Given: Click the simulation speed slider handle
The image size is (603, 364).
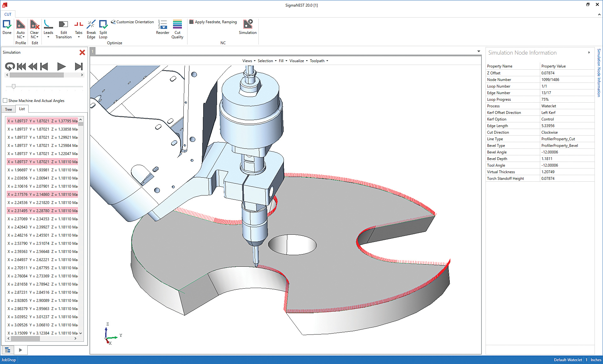Looking at the screenshot, I should [x=14, y=86].
